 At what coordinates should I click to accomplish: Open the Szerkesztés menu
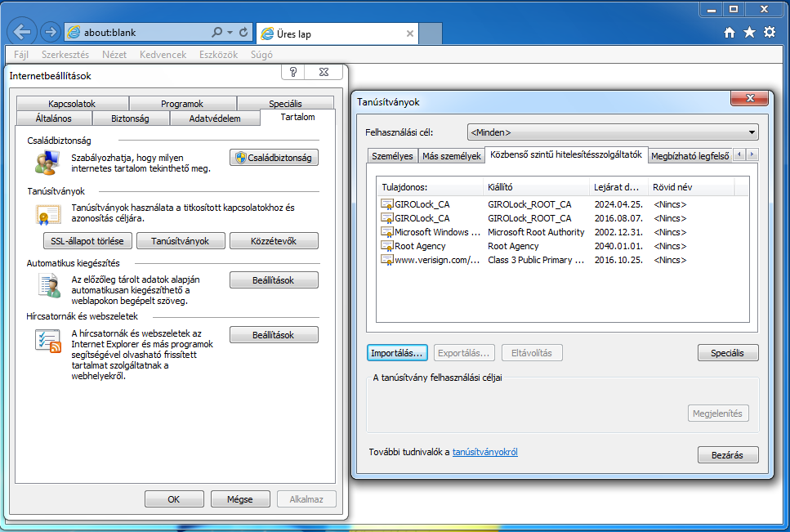pos(65,55)
